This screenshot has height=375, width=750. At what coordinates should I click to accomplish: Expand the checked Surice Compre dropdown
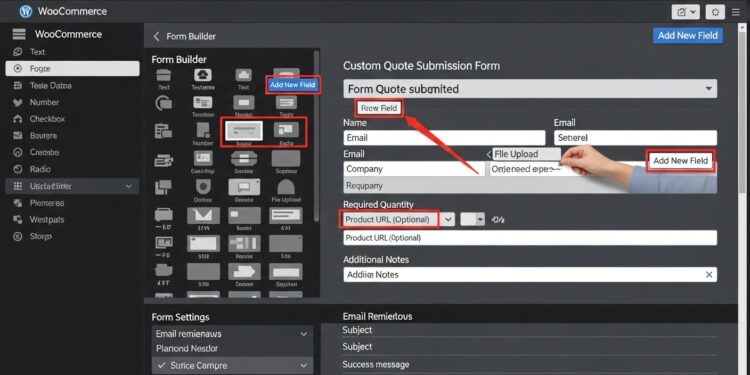(x=232, y=365)
